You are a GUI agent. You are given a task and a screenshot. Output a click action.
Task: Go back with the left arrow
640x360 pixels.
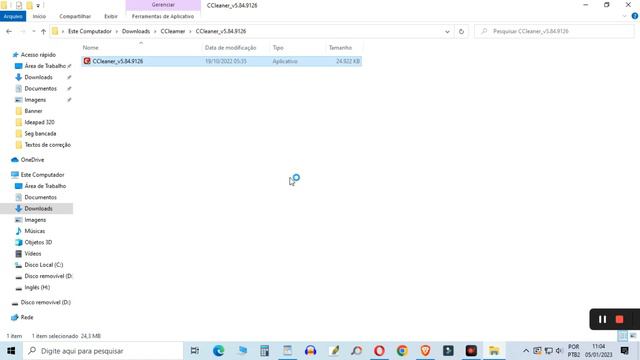(9, 31)
